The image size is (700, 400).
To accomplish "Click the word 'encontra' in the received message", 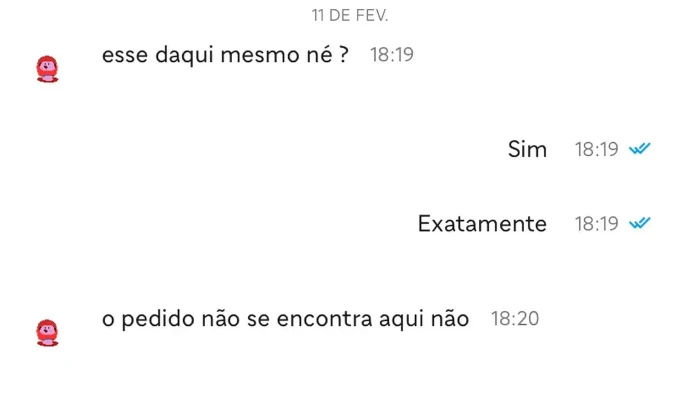I will pos(325,320).
